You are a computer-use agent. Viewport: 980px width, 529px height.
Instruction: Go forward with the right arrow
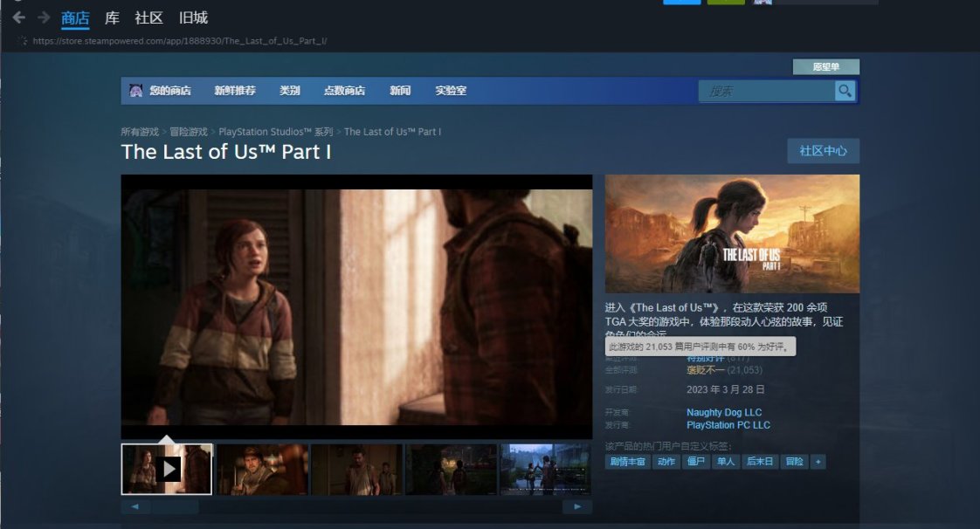[x=43, y=17]
